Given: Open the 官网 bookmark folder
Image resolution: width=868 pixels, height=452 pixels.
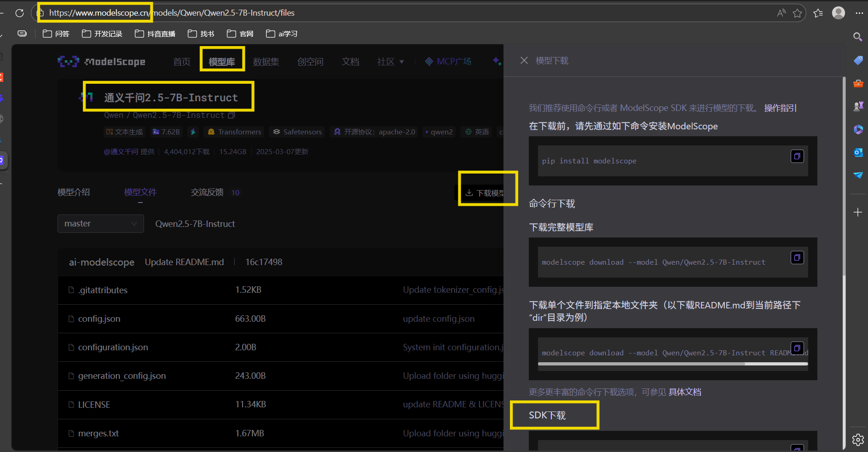Looking at the screenshot, I should [240, 34].
